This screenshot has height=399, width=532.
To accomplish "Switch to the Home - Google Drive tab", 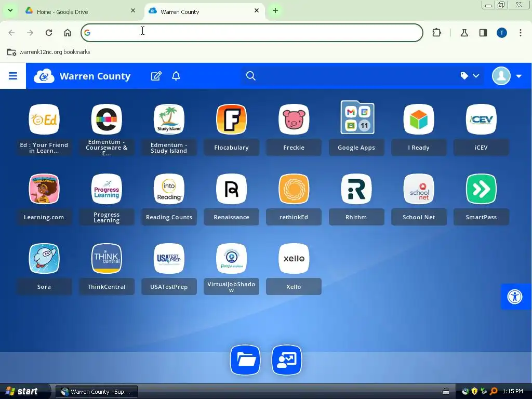I will (81, 11).
